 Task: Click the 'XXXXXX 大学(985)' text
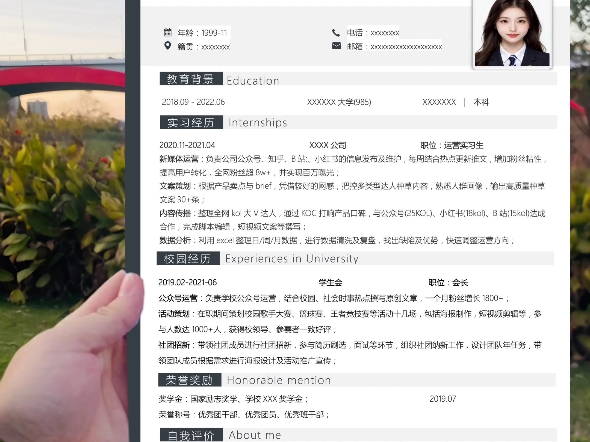(x=339, y=102)
